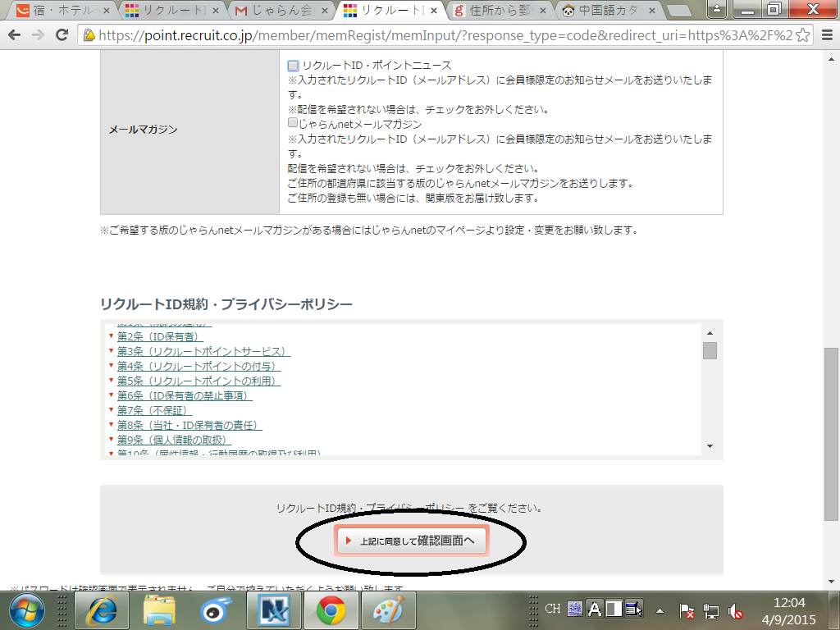
Task: Open the Action Center flag icon
Action: [x=687, y=610]
